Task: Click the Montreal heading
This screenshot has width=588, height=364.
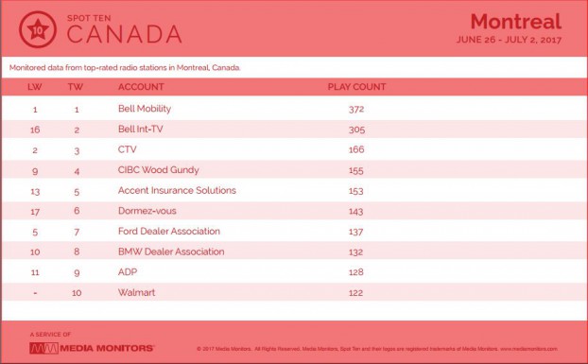Action: 516,22
